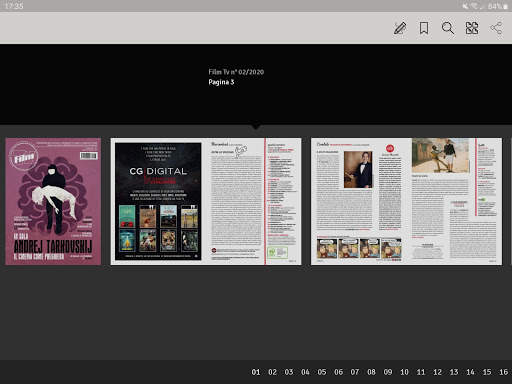
Task: Open the page beside the CG Digital ad
Action: (254, 201)
